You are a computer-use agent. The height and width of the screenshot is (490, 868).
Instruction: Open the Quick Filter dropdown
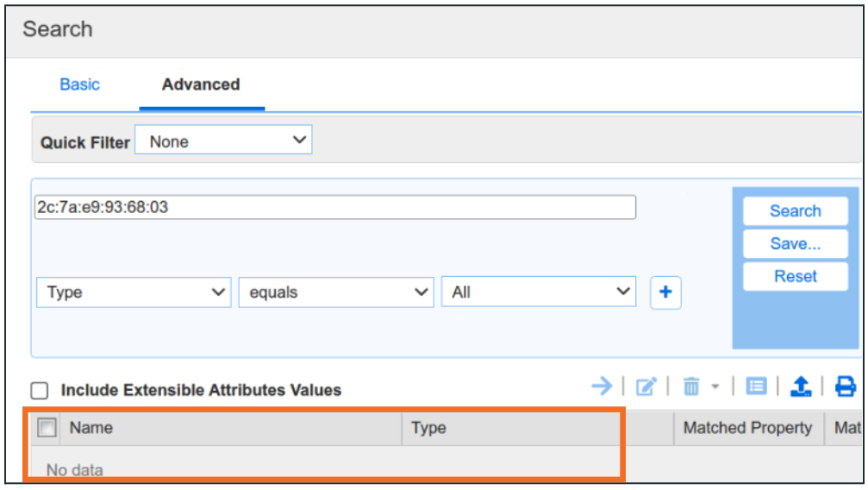coord(223,141)
